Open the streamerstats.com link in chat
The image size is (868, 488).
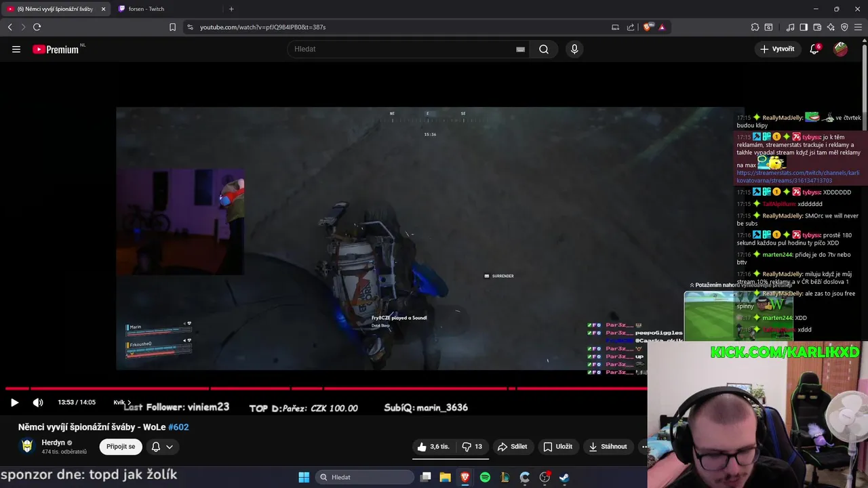798,176
